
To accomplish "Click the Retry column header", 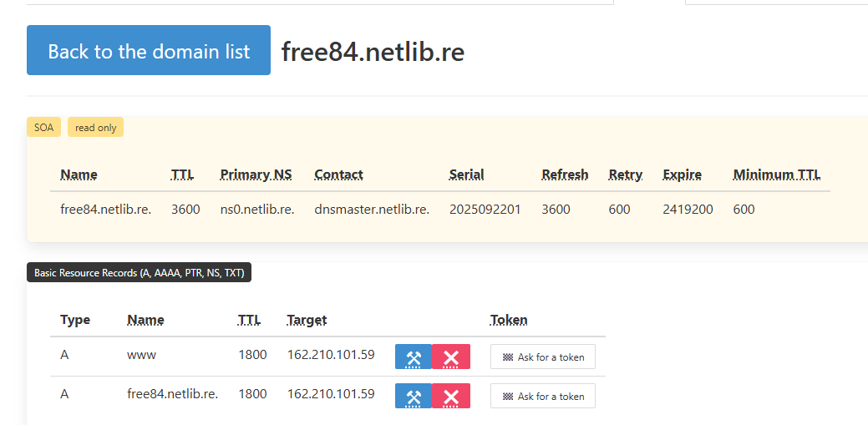I will [625, 175].
